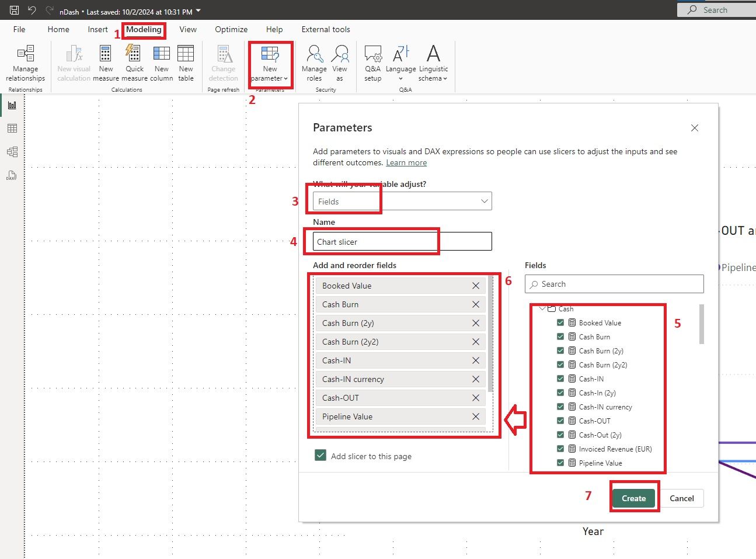The image size is (756, 559).
Task: Uncheck Cash Burn (2y2) field checkbox
Action: coord(560,364)
